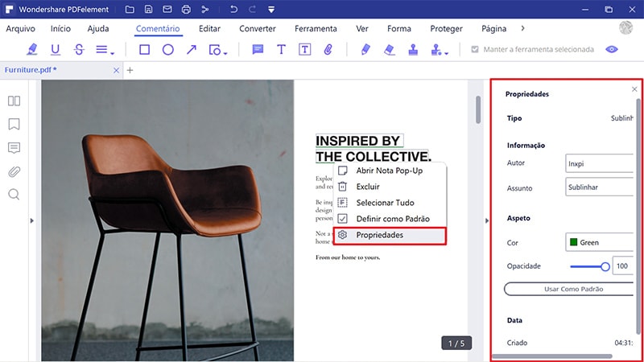Select the Text Box tool
Viewport: 644px width, 362px height.
304,50
